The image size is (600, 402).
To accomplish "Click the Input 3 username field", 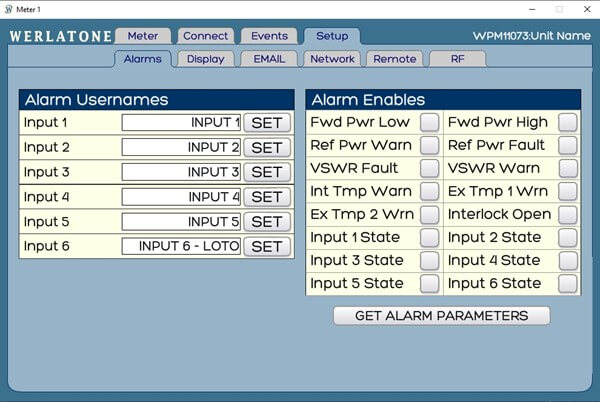I will pos(181,172).
